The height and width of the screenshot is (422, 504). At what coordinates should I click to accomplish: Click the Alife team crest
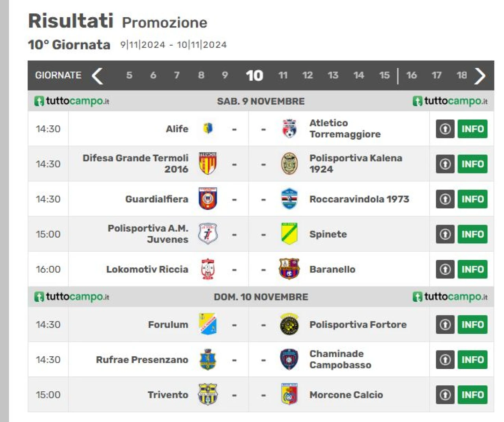tap(208, 128)
